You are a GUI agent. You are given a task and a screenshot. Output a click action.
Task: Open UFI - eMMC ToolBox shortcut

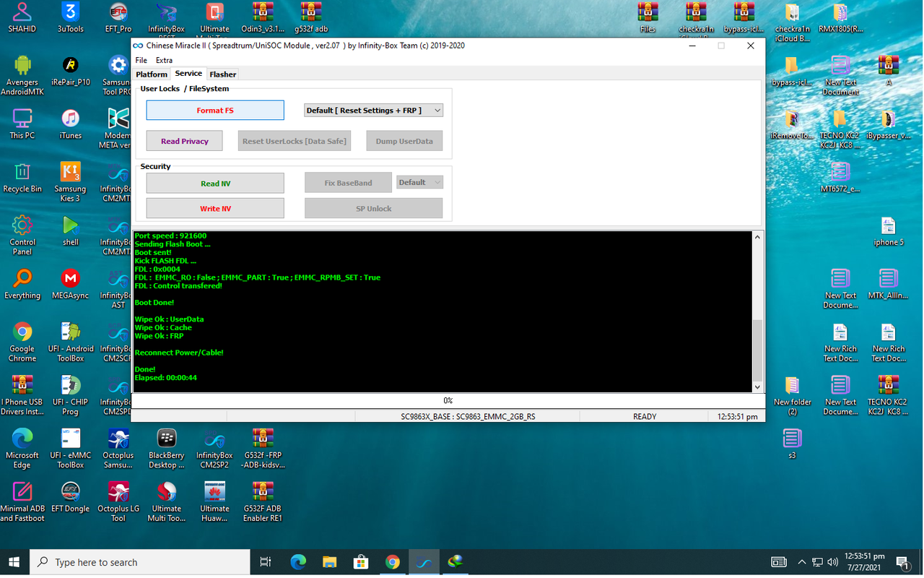[x=71, y=449]
